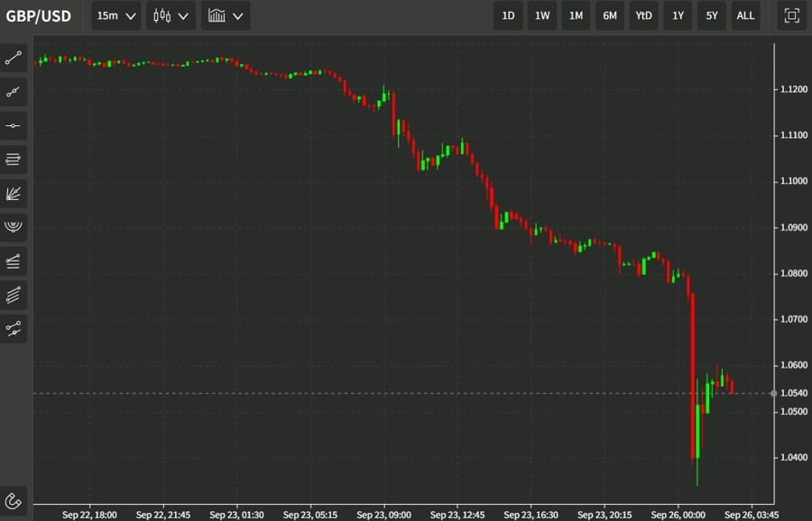
Task: Click the Sep 23, 12:45 time label
Action: pos(457,515)
